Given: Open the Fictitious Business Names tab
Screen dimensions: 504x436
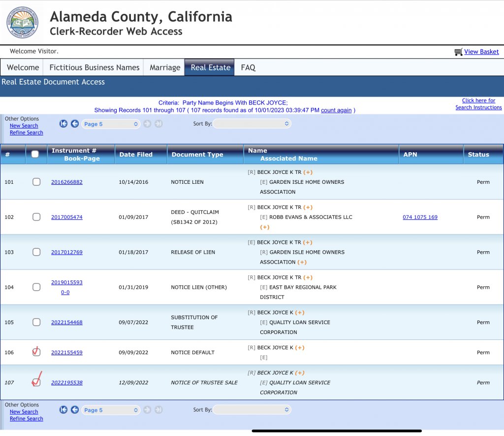Looking at the screenshot, I should 94,67.
